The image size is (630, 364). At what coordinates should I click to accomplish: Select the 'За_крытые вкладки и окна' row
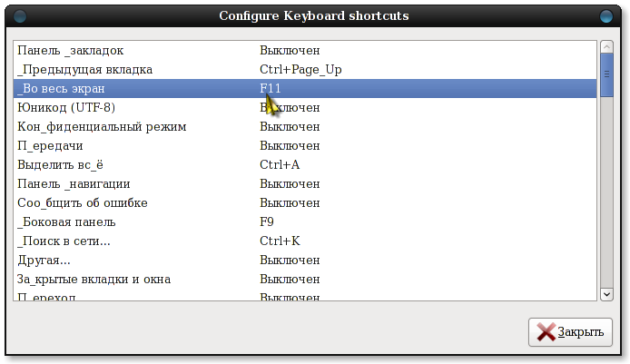[305, 280]
